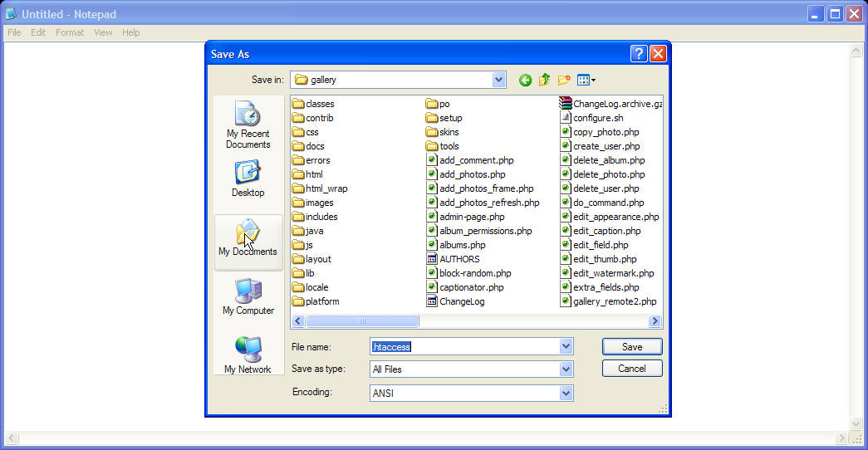This screenshot has width=868, height=450.
Task: Select the ChangeLog file
Action: point(455,301)
